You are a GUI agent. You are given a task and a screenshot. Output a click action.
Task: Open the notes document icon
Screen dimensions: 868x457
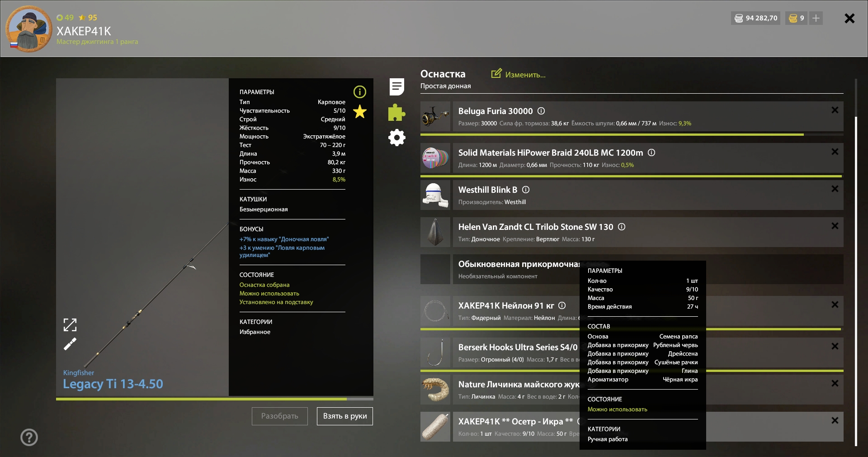396,87
